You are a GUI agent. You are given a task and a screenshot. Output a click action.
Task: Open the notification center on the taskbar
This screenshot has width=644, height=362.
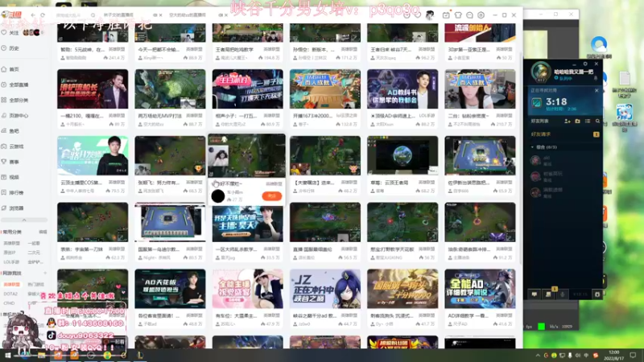pos(633,356)
